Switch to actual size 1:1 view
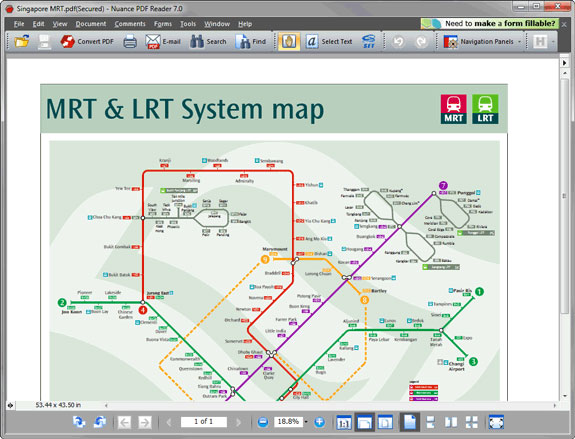 pyautogui.click(x=344, y=422)
